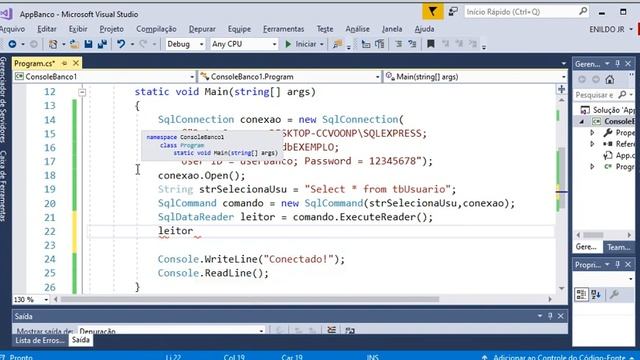Click the New Project toolbar icon
This screenshot has width=640, height=360.
pyautogui.click(x=53, y=44)
